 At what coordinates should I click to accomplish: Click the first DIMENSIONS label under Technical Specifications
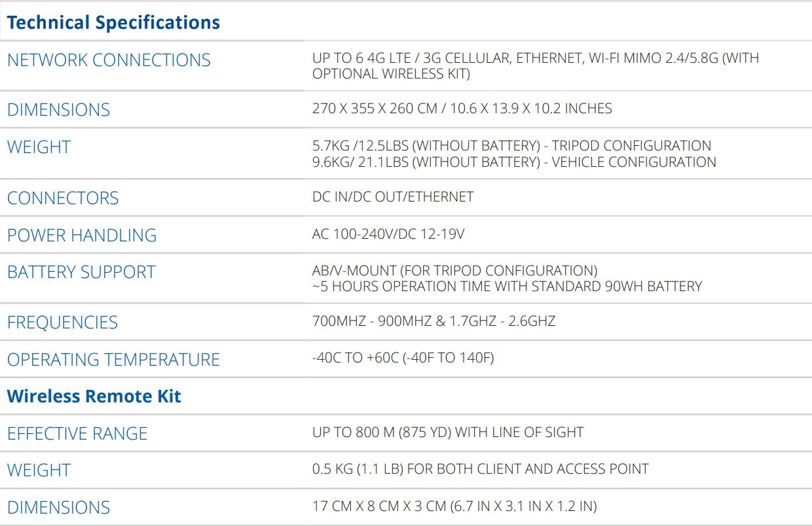58,110
